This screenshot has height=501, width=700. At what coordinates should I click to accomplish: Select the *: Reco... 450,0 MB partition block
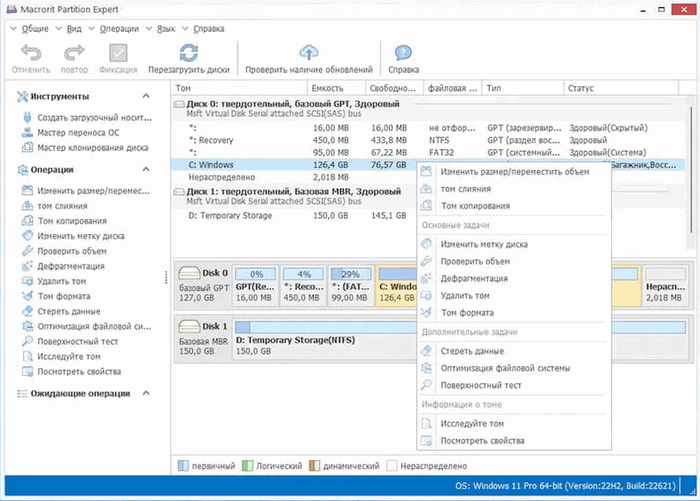click(303, 286)
